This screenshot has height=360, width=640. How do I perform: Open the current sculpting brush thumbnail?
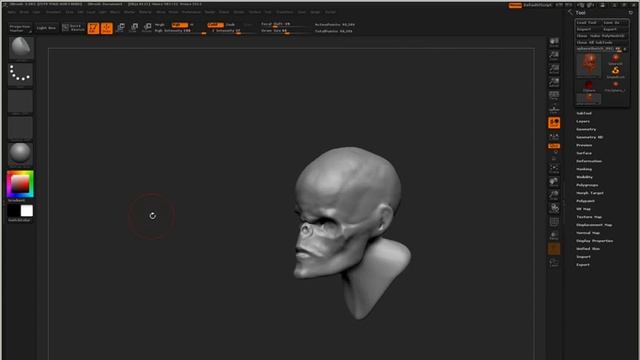click(x=20, y=48)
